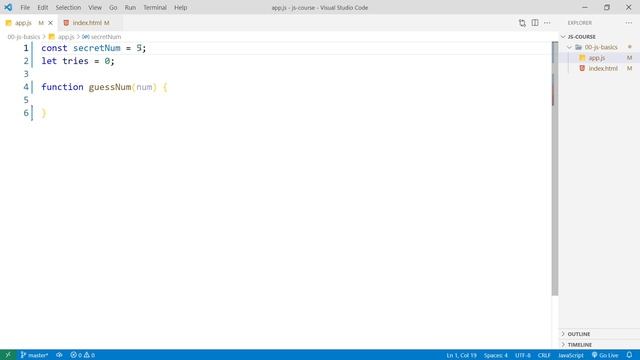
Task: Open the notifications bell
Action: (x=629, y=355)
